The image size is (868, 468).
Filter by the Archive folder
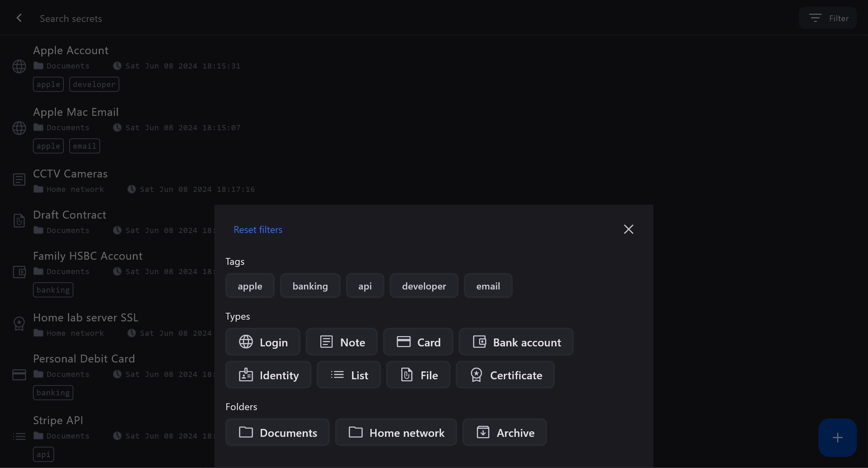coord(504,432)
